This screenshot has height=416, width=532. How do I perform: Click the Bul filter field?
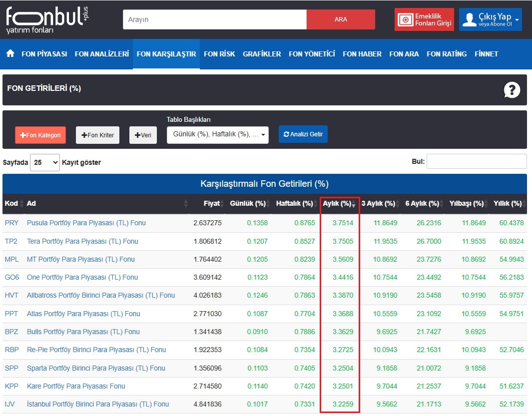pyautogui.click(x=477, y=161)
